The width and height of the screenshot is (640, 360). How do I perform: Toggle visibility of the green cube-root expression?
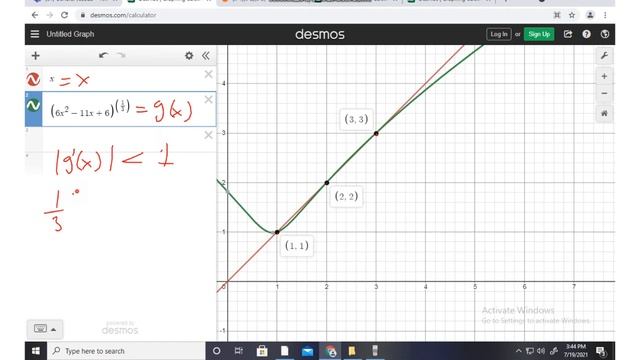coord(33,106)
